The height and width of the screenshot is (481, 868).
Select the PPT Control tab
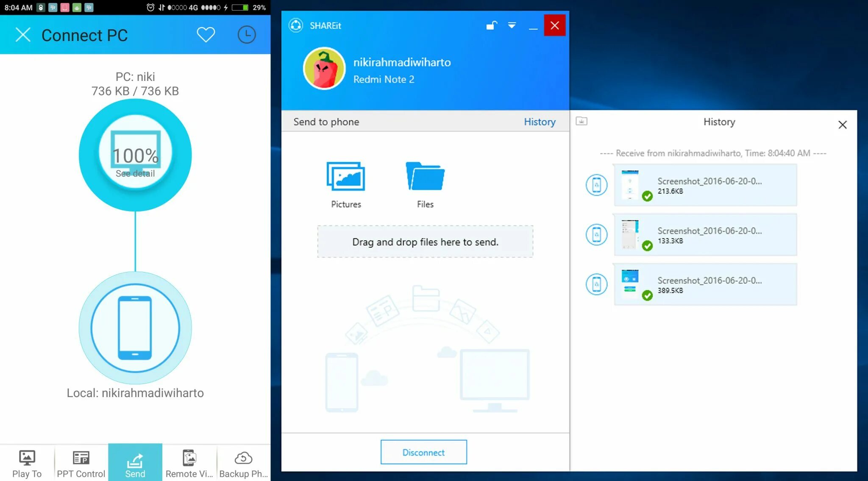point(81,463)
